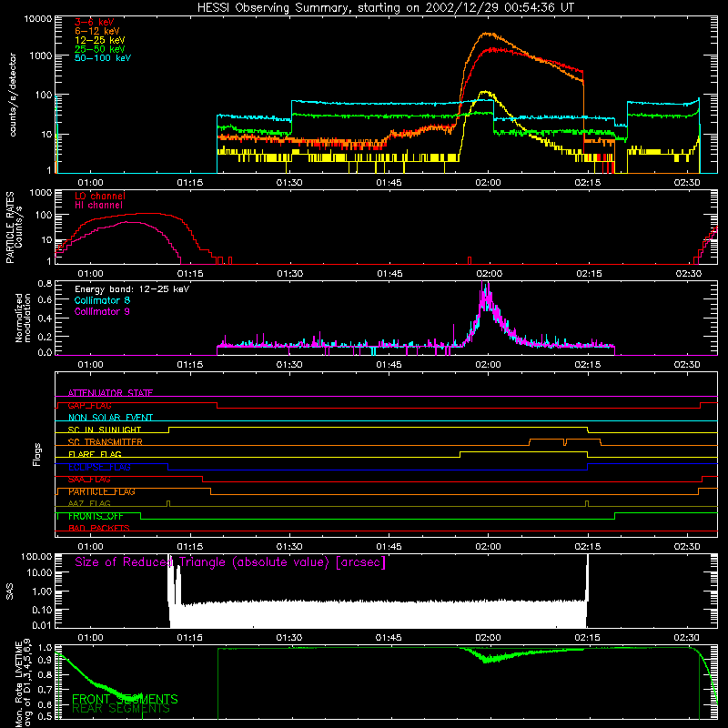Click the 100.00 tick on SAS axis
Image resolution: width=728 pixels, height=728 pixels.
[36, 556]
